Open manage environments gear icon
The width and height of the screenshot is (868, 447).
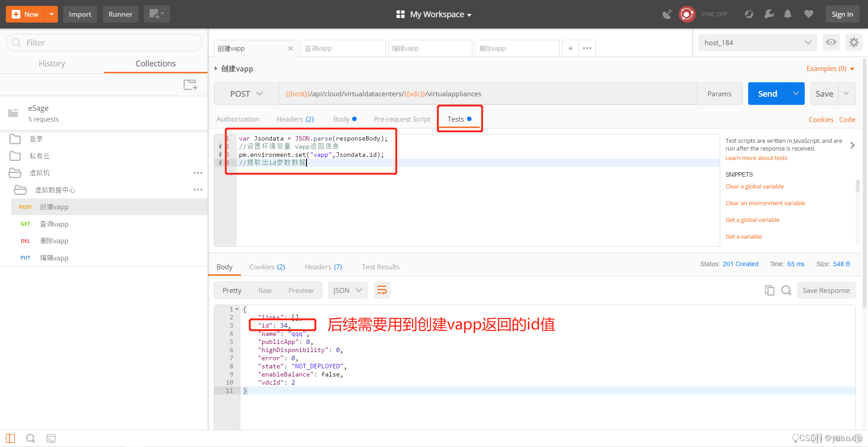854,42
